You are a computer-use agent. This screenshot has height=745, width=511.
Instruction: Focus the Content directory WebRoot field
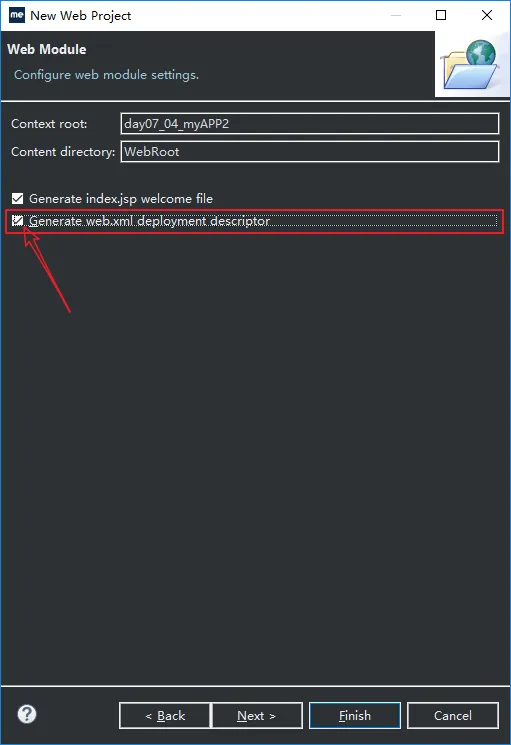tap(310, 152)
